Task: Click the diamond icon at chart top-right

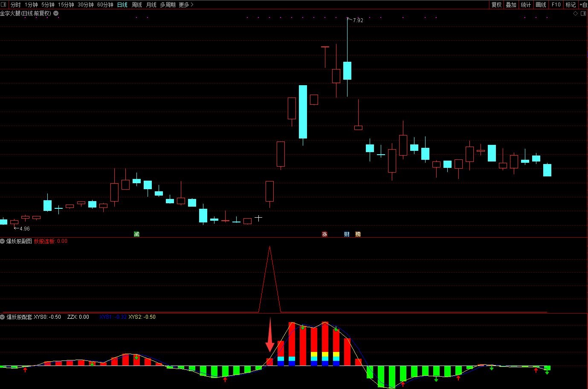Action: (576, 14)
